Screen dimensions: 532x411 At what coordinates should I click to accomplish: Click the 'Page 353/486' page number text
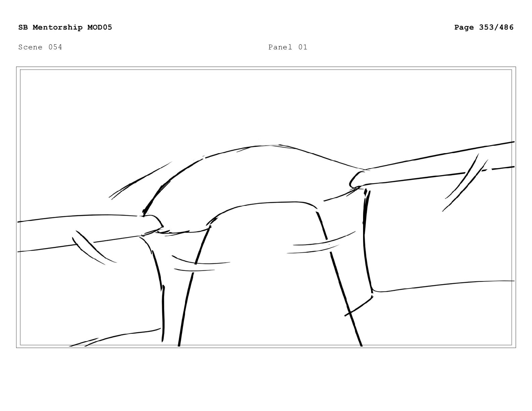[x=484, y=27]
